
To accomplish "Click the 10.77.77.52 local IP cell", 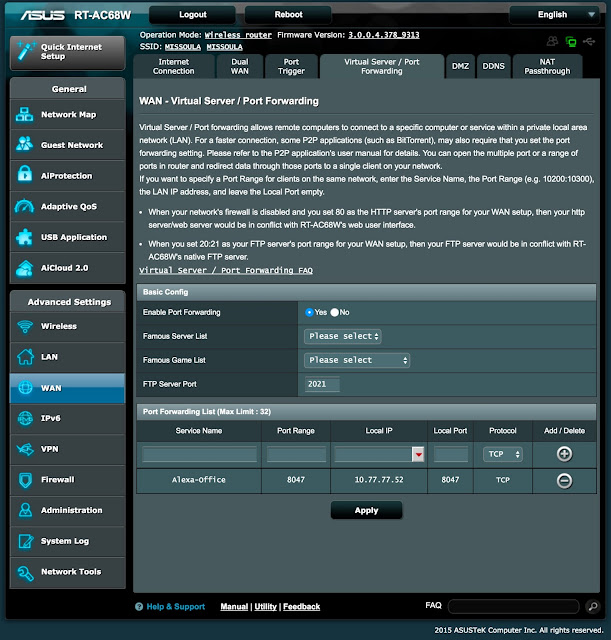I will coord(379,480).
